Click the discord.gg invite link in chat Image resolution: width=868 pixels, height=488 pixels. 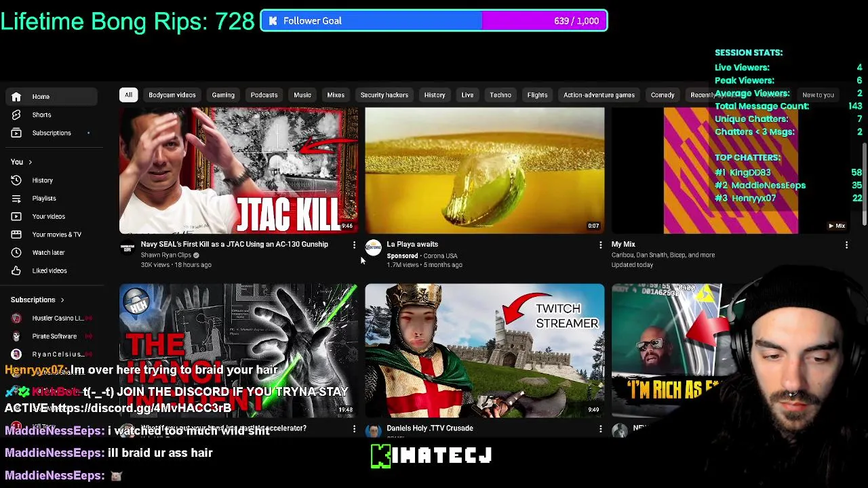(x=141, y=408)
